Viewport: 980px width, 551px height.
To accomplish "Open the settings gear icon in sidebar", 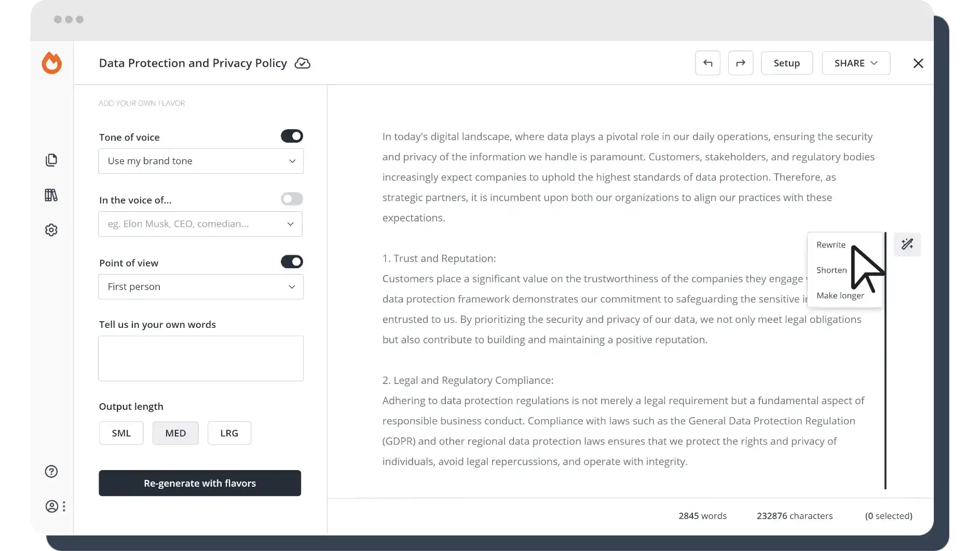I will tap(51, 230).
